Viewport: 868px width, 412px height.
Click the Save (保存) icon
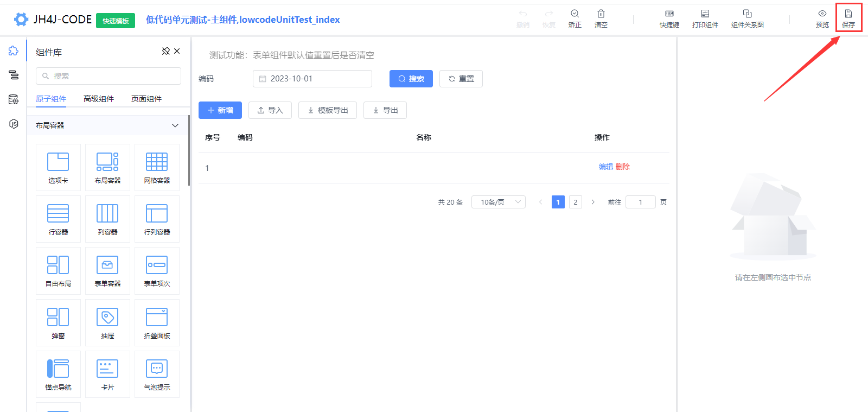pos(848,18)
